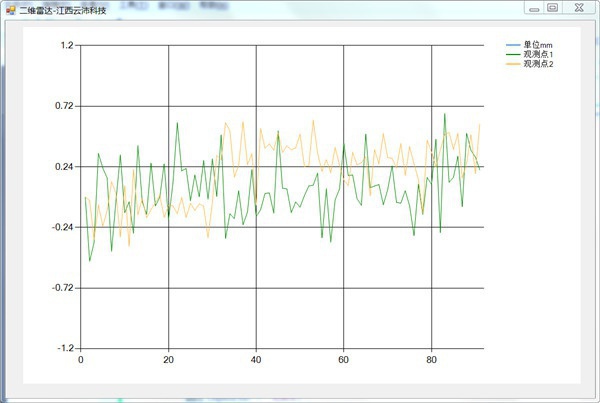Viewport: 600px width, 403px height.
Task: Click the -1.2 label on the Y axis
Action: (x=66, y=348)
